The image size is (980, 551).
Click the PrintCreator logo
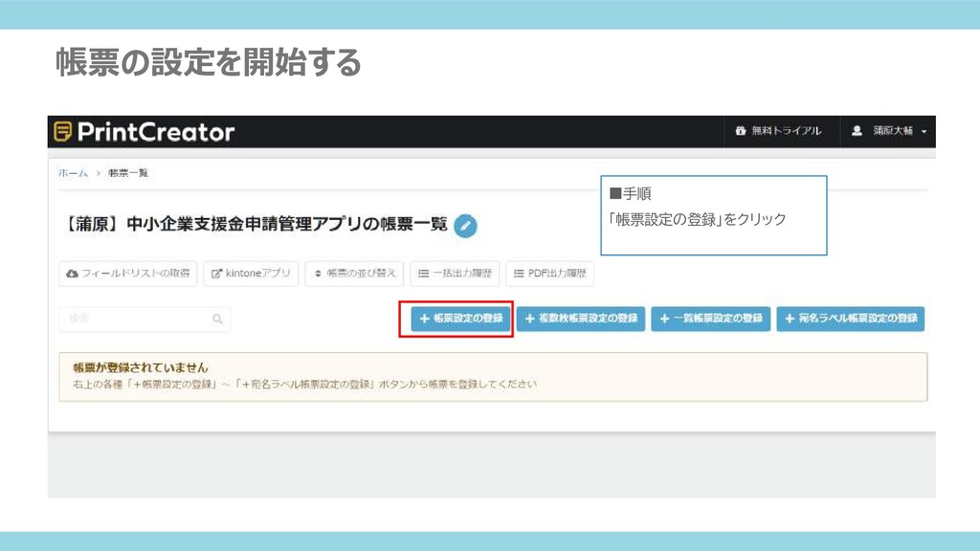(145, 132)
